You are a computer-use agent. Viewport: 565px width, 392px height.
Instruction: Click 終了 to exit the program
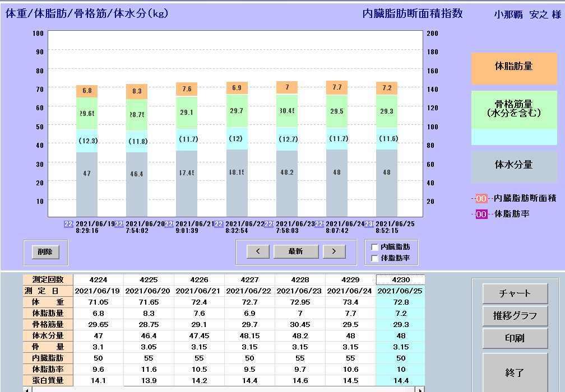(x=515, y=372)
